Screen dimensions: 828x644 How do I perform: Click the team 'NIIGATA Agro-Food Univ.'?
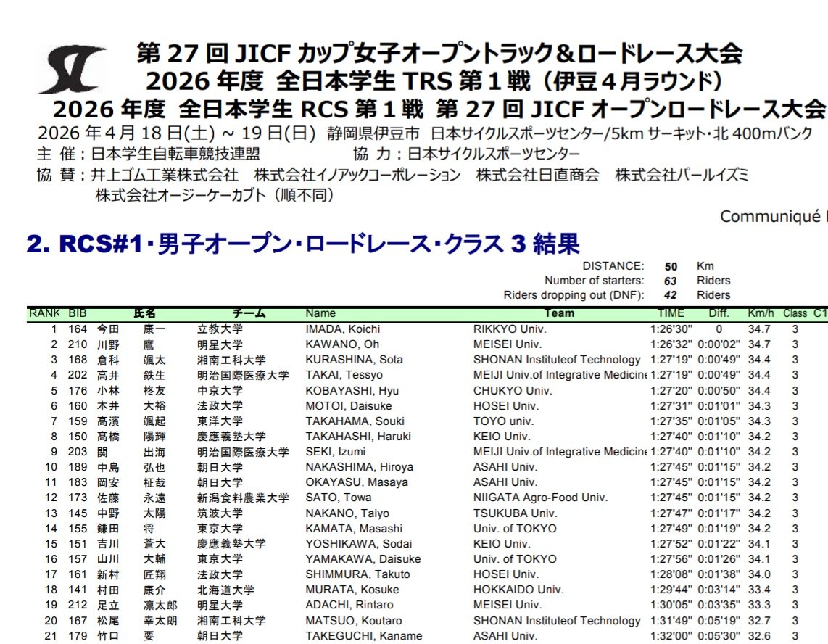[x=540, y=498]
